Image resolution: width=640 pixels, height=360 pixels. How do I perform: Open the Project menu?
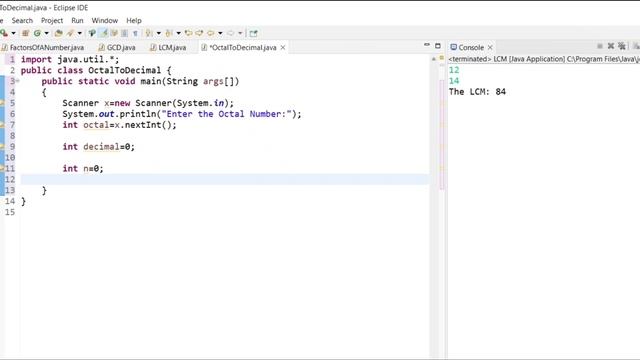click(52, 20)
